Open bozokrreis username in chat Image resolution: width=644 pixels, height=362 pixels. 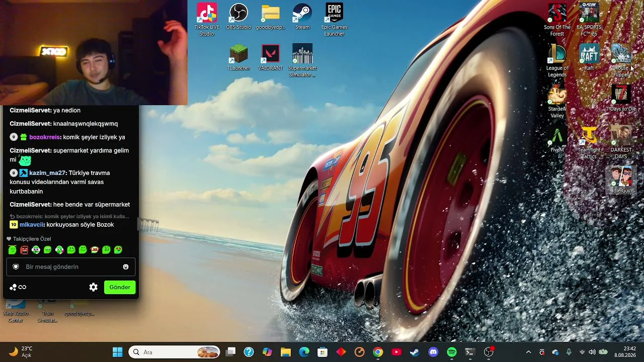point(45,137)
